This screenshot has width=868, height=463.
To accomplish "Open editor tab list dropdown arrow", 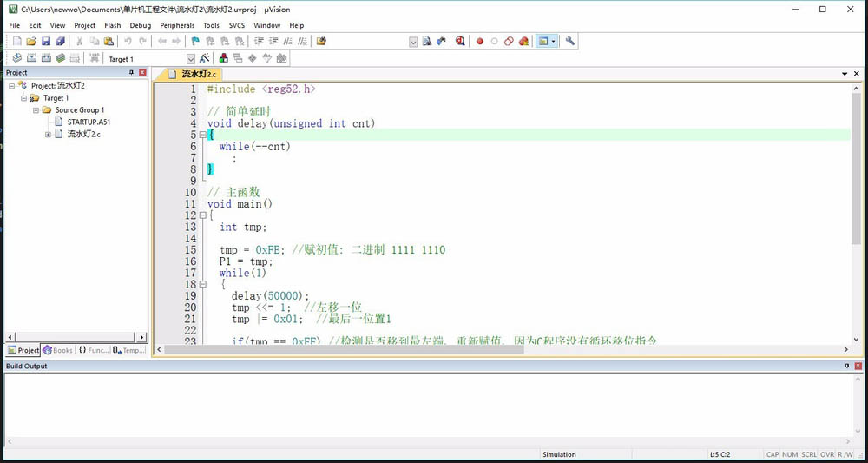I will point(845,74).
